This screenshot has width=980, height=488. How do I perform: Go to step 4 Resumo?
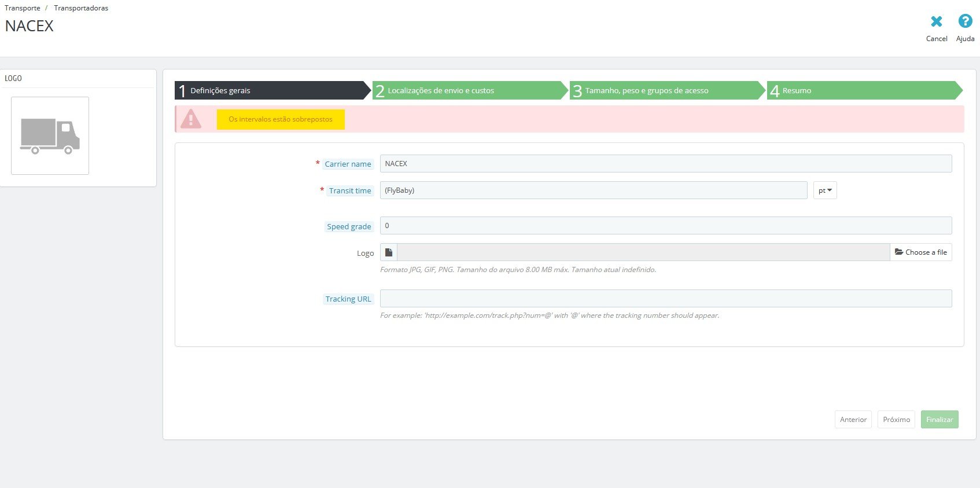pos(864,90)
